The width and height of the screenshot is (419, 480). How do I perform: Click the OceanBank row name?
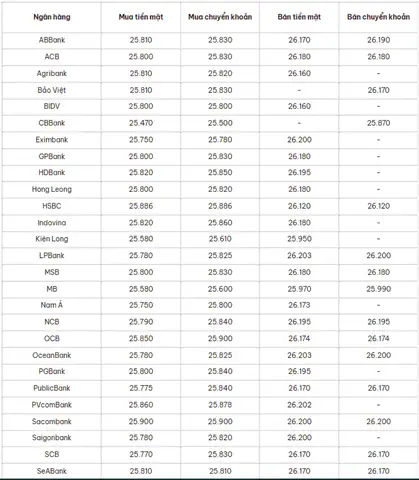tap(52, 355)
